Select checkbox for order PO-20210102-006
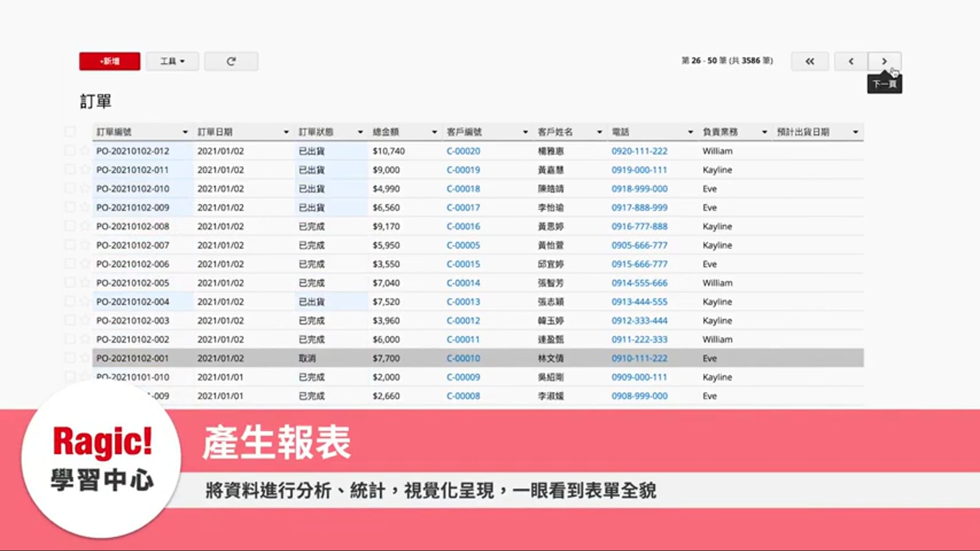This screenshot has height=551, width=980. 70,264
